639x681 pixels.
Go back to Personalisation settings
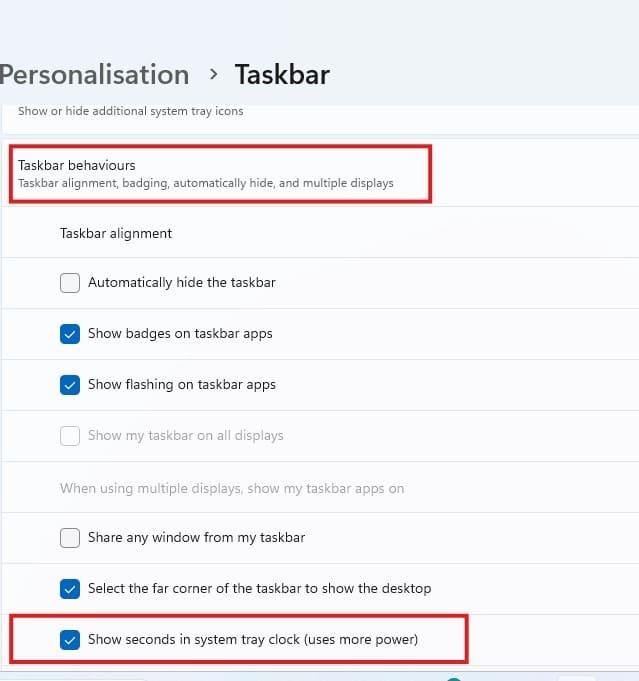coord(94,74)
